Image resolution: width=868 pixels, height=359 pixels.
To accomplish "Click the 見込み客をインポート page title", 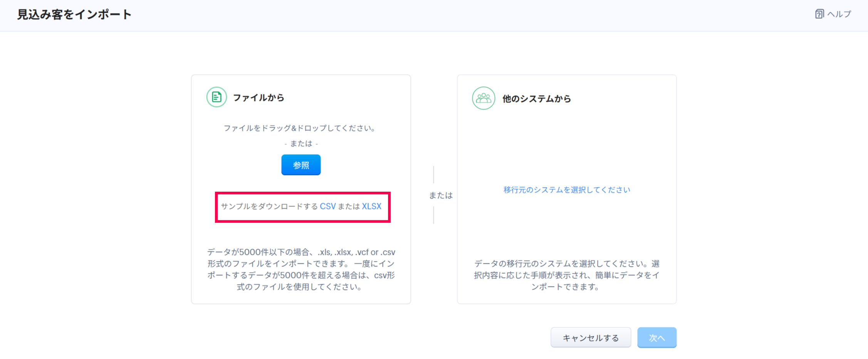I will pos(74,15).
